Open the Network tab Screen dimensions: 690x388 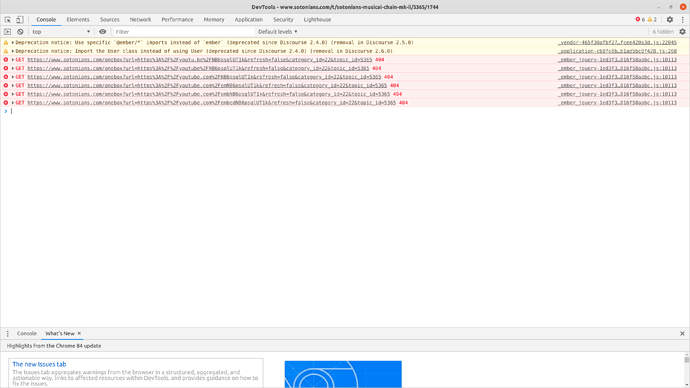coord(140,20)
